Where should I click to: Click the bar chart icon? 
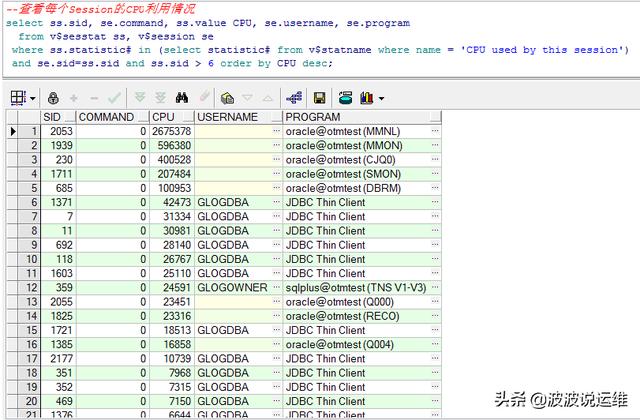pos(367,98)
